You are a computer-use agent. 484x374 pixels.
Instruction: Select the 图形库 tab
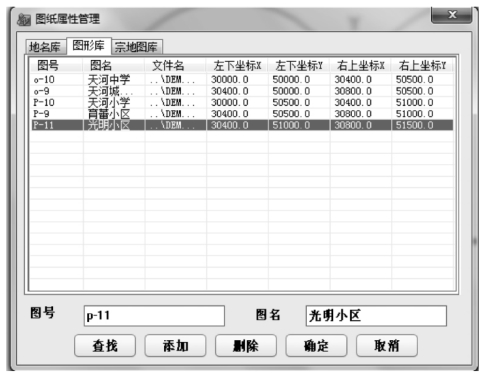pos(88,46)
